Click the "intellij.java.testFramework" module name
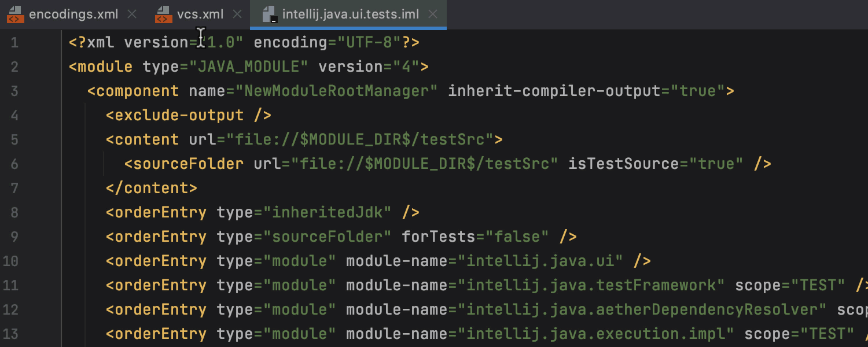 (591, 286)
